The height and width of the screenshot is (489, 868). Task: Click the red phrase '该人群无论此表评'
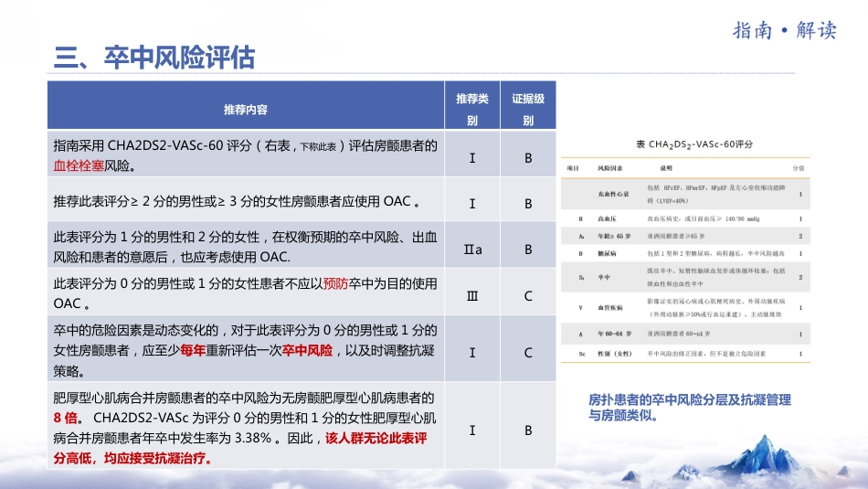click(376, 438)
